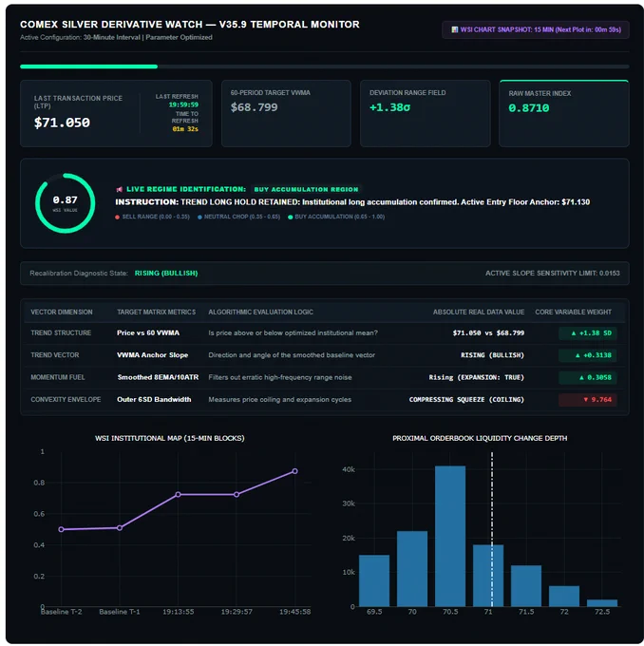Click VWMA Anchor Slope metric

click(152, 355)
